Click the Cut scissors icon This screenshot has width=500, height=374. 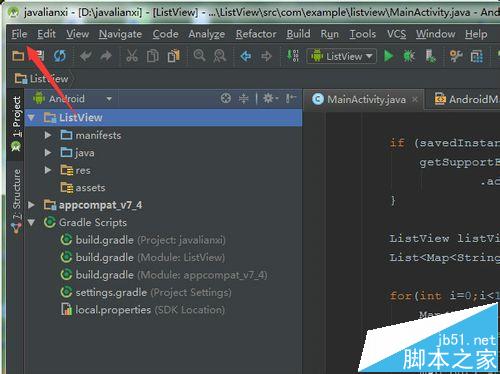(132, 56)
